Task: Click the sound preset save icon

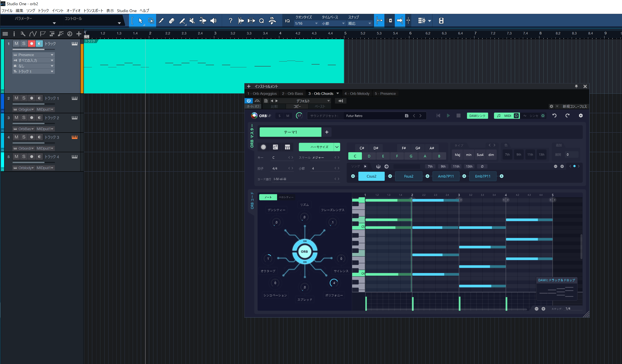Action: click(407, 116)
